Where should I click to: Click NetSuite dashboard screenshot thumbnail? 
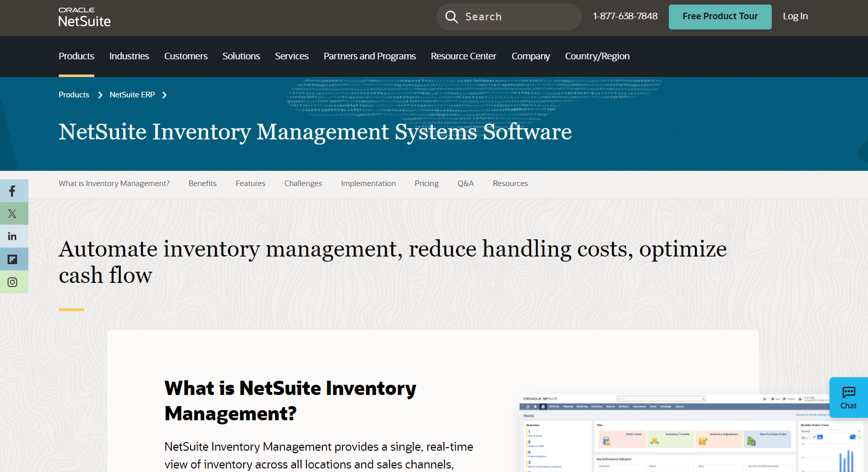(692, 433)
